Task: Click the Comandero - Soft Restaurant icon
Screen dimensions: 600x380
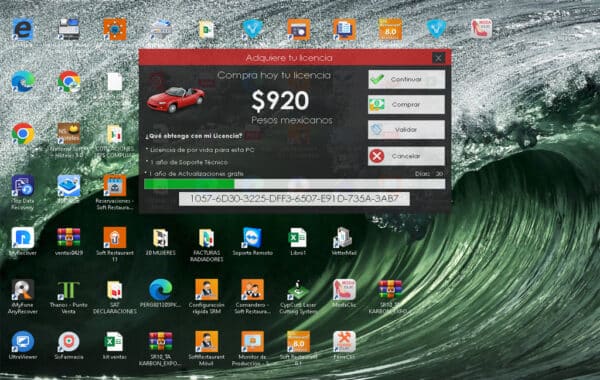Action: [252, 297]
